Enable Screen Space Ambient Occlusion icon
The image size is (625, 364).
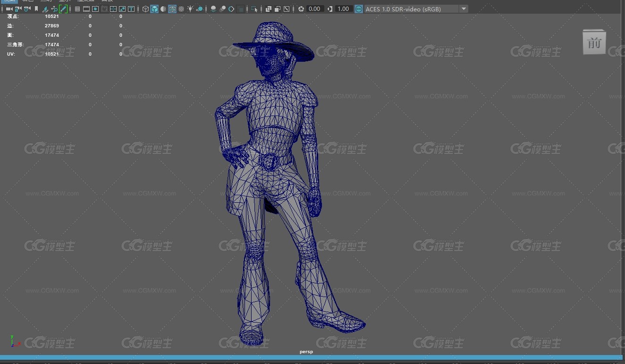(213, 9)
